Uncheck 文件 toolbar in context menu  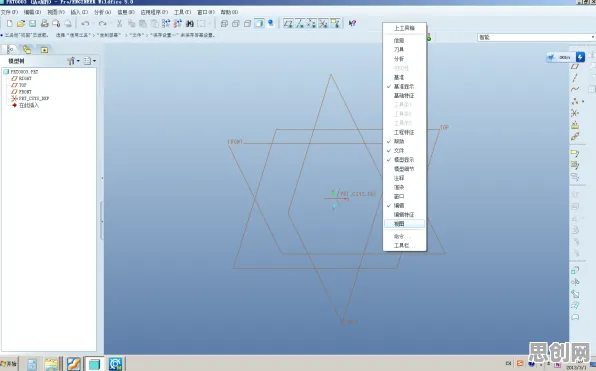coord(404,151)
